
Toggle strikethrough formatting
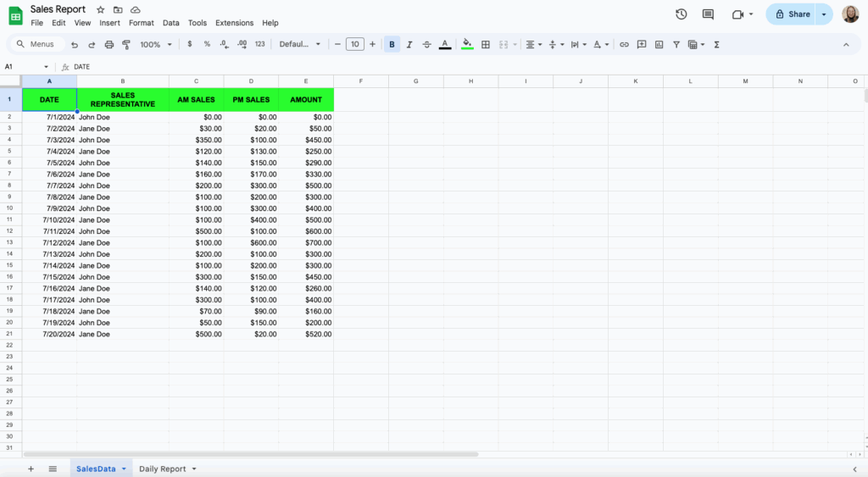[x=427, y=44]
